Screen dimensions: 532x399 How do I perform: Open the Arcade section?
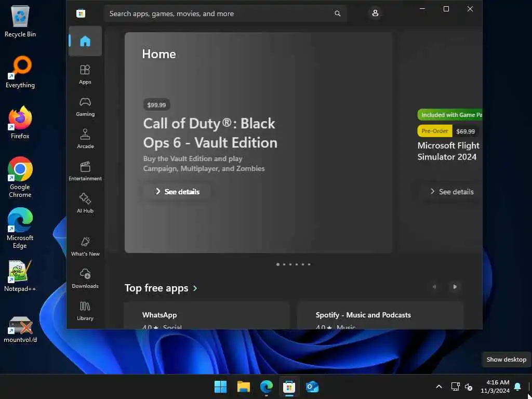click(x=85, y=139)
